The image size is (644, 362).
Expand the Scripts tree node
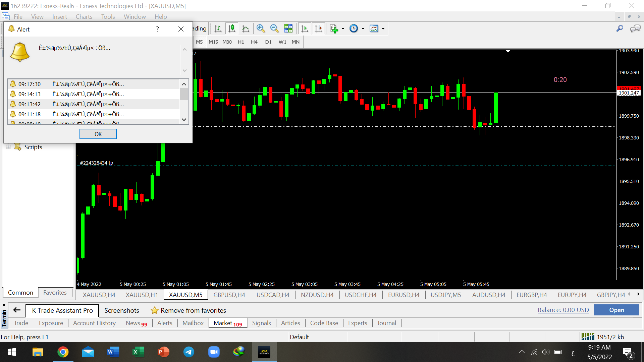click(x=8, y=147)
